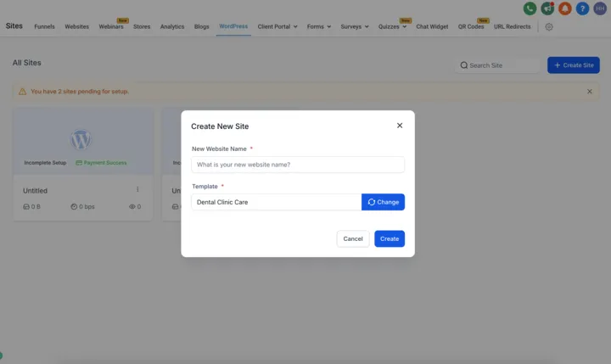The image size is (611, 364).
Task: Focus the New Website Name field
Action: [x=298, y=165]
